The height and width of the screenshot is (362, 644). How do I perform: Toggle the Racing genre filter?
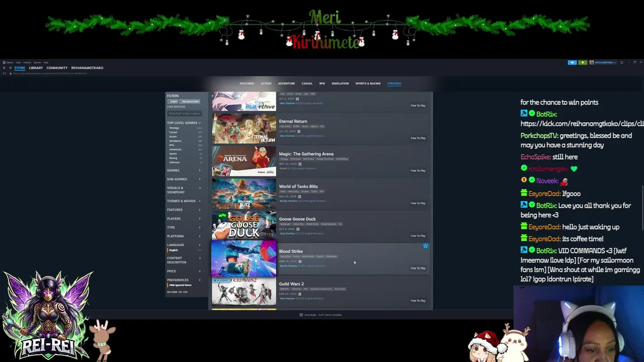click(x=173, y=158)
